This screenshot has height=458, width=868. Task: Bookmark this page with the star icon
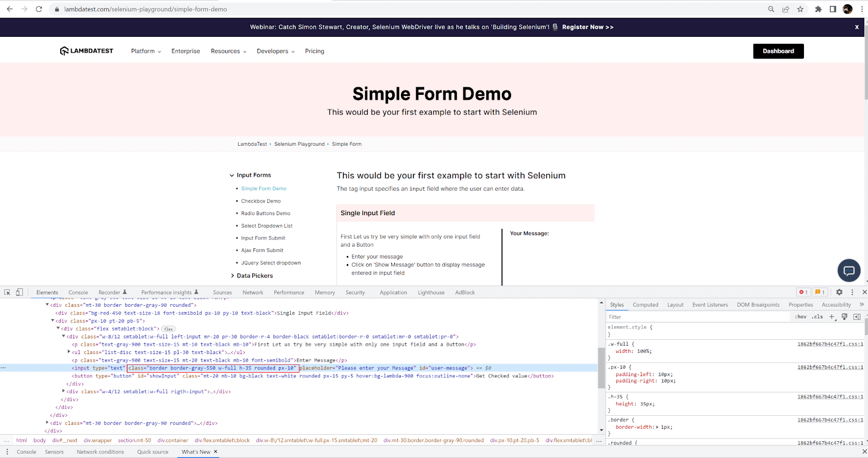(800, 9)
